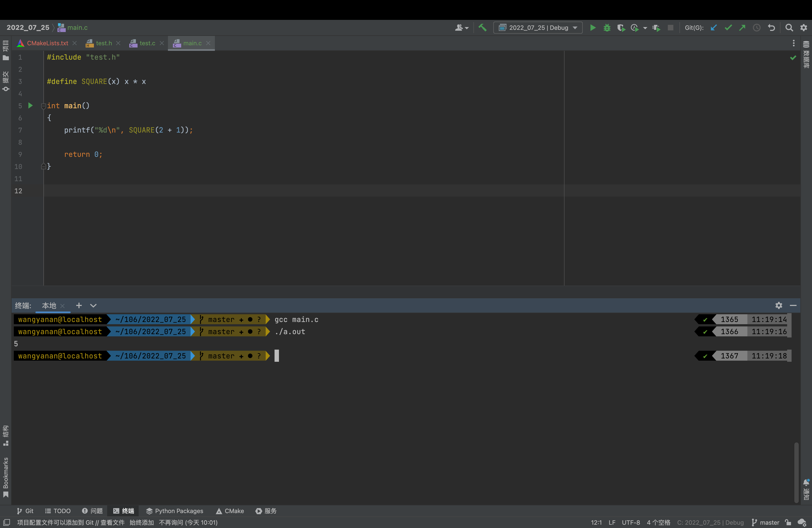
Task: Open terminal settings gear icon
Action: [x=779, y=305]
